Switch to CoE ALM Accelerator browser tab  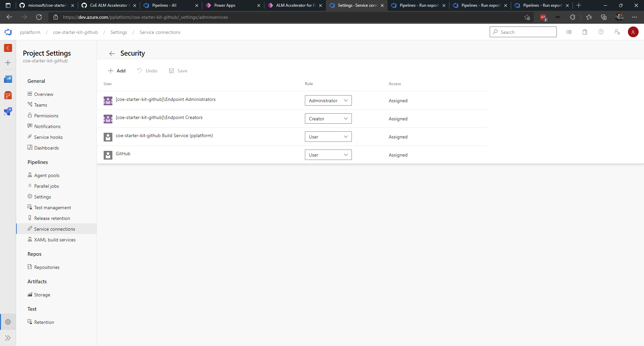point(109,5)
